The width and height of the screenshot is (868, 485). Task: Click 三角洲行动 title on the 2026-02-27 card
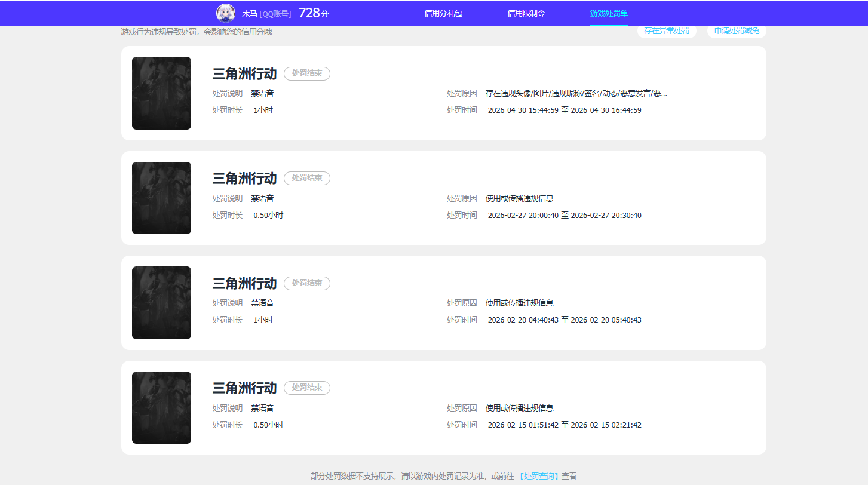244,178
